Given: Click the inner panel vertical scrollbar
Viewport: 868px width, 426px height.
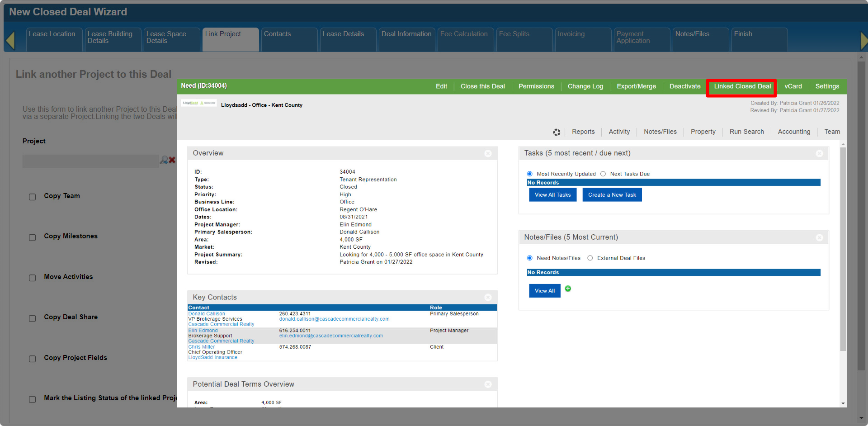Looking at the screenshot, I should point(843,249).
